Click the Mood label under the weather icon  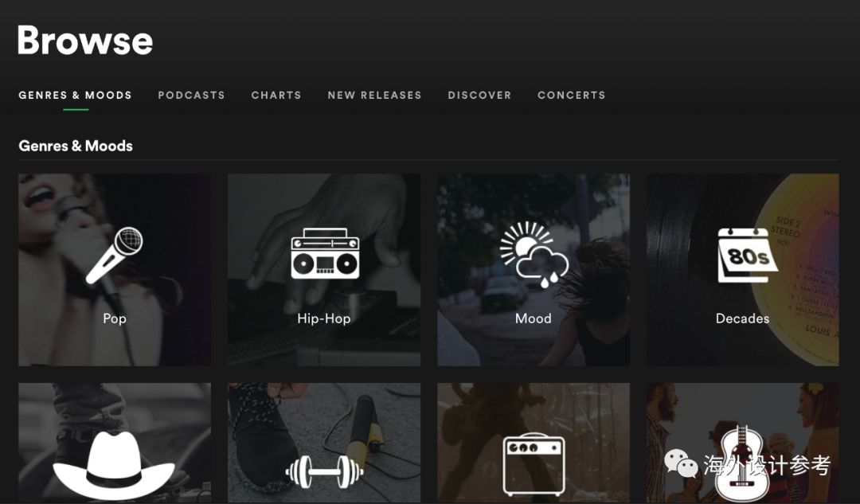pyautogui.click(x=534, y=318)
